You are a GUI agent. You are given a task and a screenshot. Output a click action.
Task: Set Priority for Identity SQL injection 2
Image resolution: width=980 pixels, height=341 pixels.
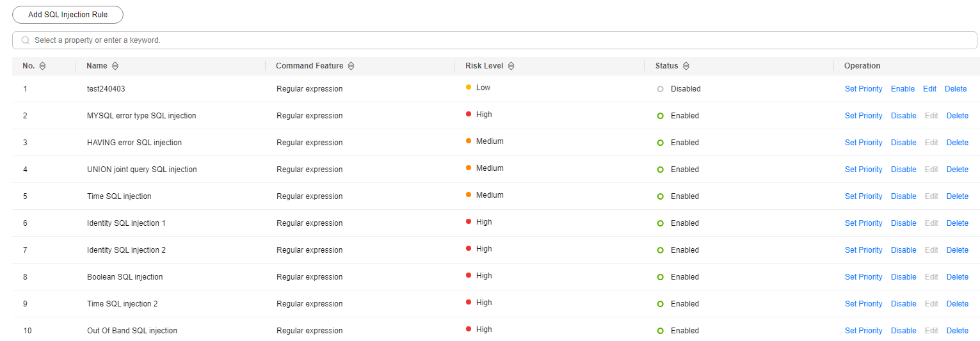pos(864,250)
